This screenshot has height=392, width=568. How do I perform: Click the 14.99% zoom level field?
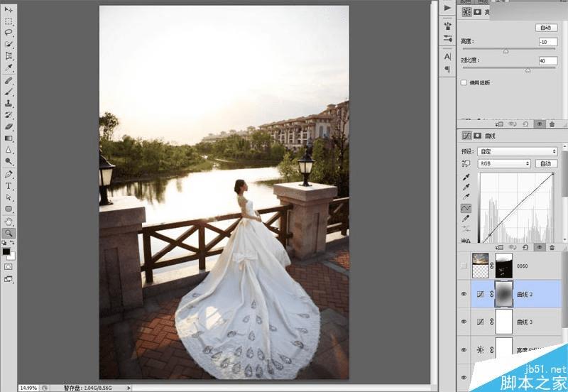(28, 388)
